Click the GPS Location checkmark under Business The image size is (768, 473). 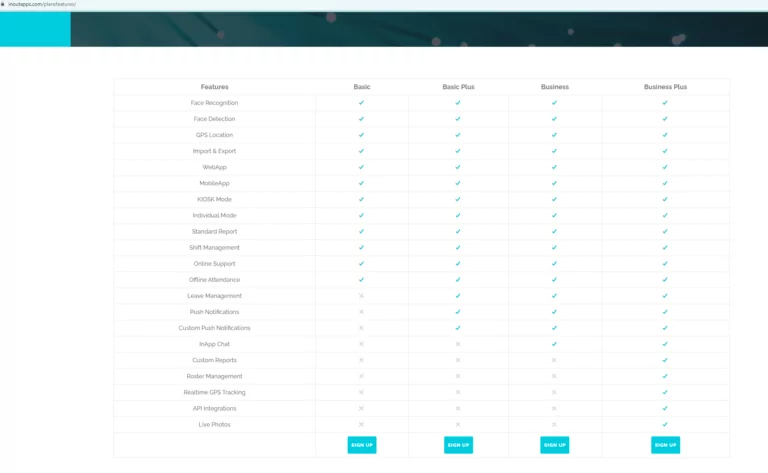click(554, 135)
